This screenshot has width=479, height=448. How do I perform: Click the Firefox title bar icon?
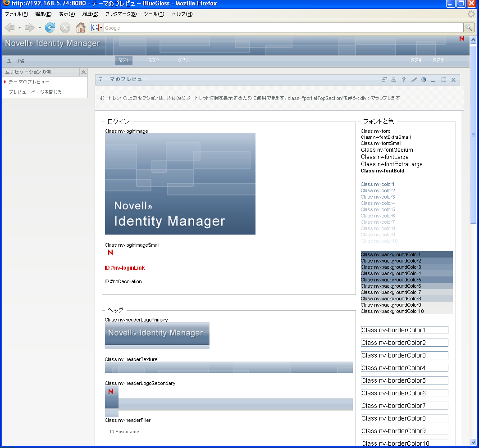coord(6,3)
